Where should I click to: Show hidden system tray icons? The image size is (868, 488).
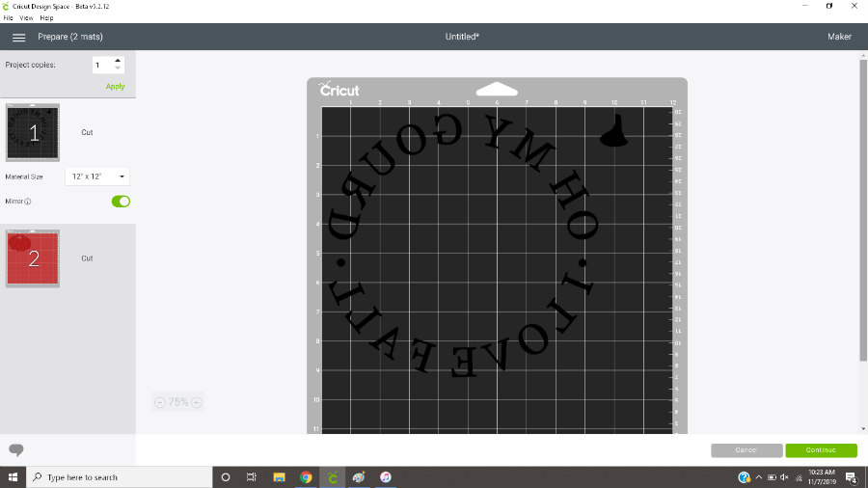point(759,477)
